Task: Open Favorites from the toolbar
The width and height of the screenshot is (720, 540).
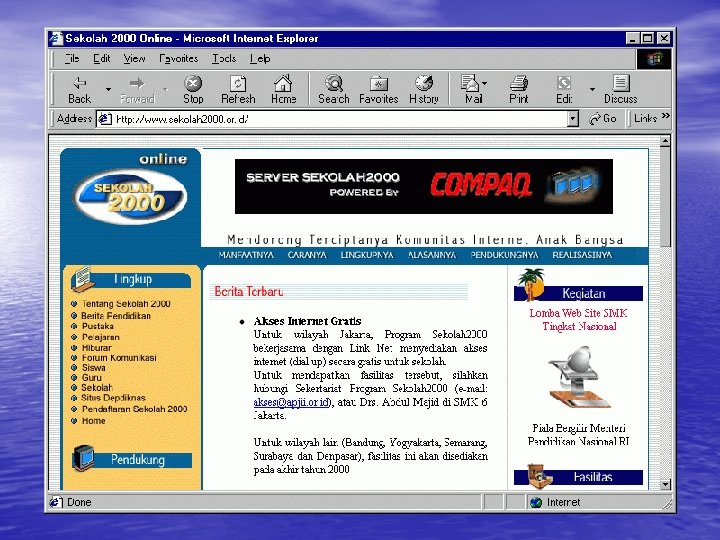Action: [x=379, y=90]
